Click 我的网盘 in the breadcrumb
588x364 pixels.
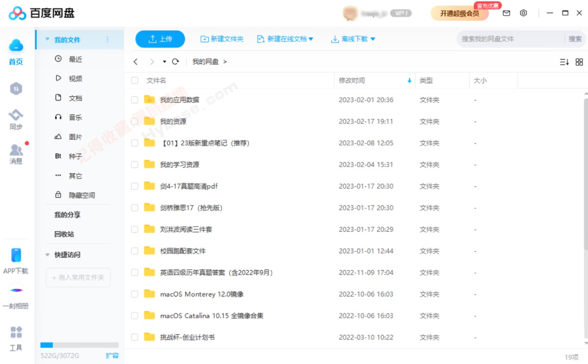point(205,62)
